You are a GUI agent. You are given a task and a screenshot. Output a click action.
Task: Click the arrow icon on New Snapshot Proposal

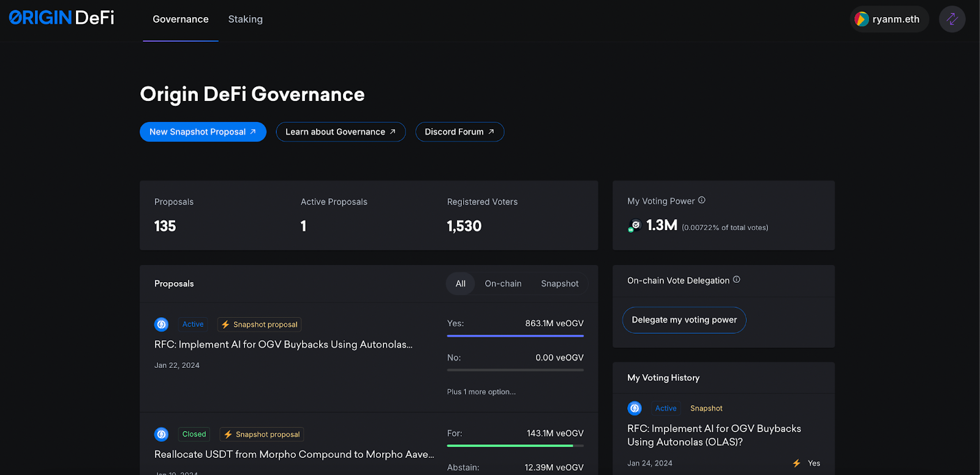pos(253,132)
